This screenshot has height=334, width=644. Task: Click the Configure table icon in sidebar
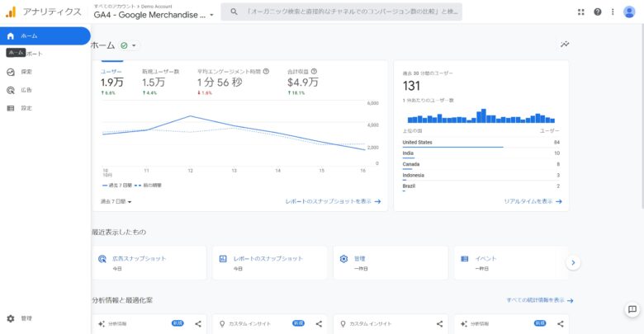pos(11,108)
